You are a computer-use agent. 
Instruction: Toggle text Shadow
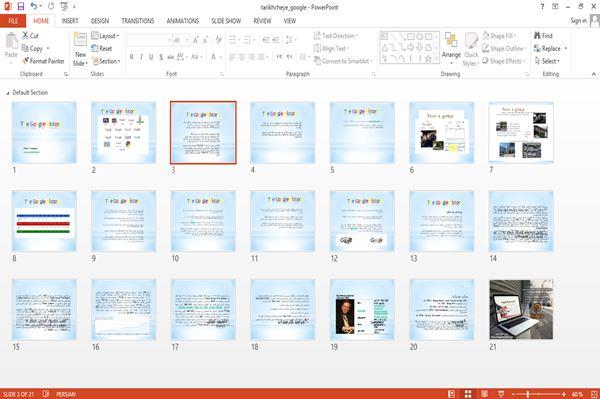pyautogui.click(x=161, y=57)
